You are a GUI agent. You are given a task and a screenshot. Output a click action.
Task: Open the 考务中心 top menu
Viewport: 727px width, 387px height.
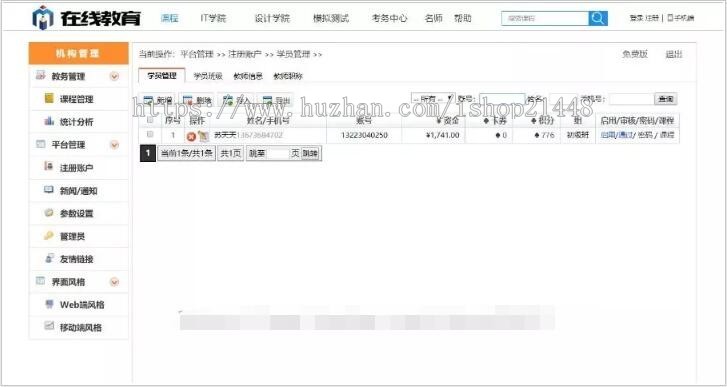(389, 18)
